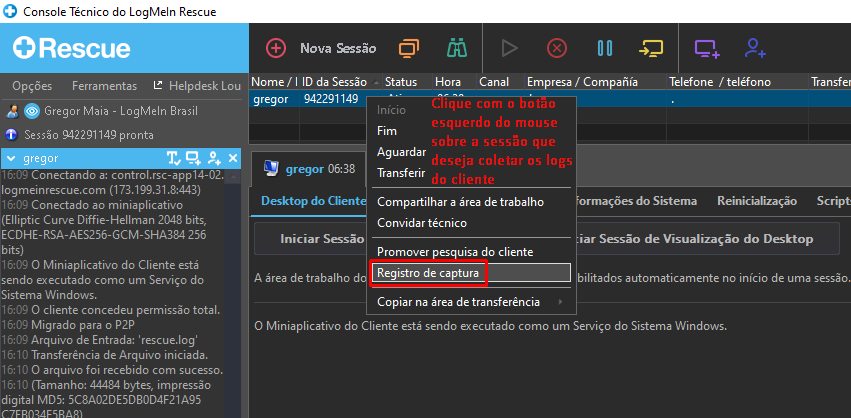Click the LogMeIn Rescue title bar icon
Screen dimensions: 851x418
pyautogui.click(x=10, y=11)
